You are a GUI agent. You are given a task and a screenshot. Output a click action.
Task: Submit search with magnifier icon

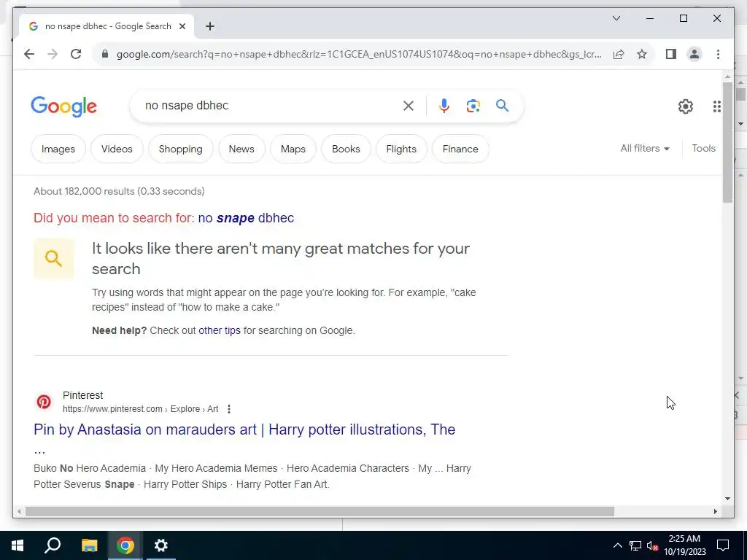502,105
